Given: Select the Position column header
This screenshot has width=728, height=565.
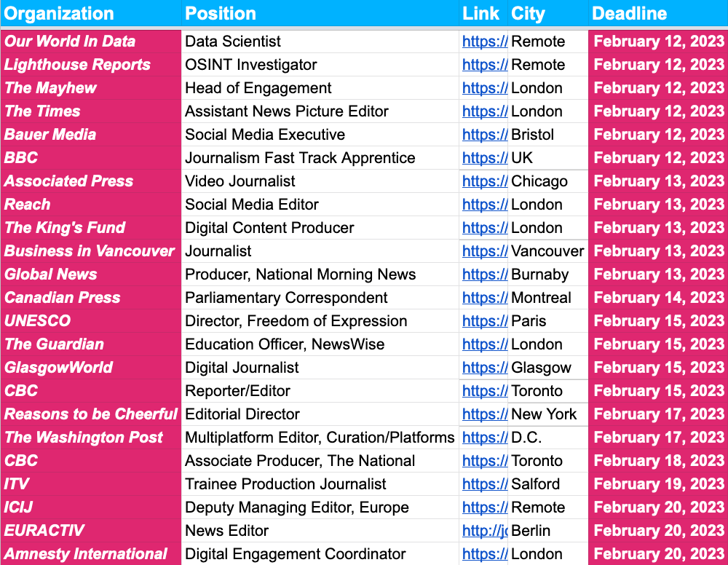Looking at the screenshot, I should point(221,14).
